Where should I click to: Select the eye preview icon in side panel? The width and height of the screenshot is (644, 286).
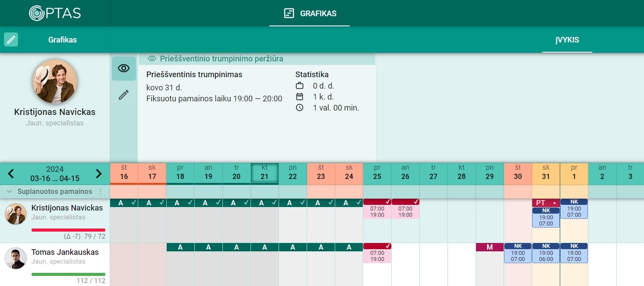[124, 68]
